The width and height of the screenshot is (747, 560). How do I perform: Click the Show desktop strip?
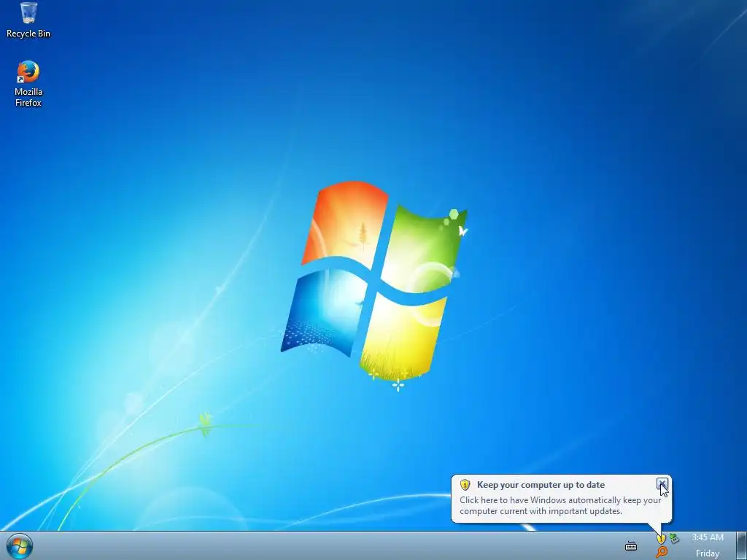(741, 545)
